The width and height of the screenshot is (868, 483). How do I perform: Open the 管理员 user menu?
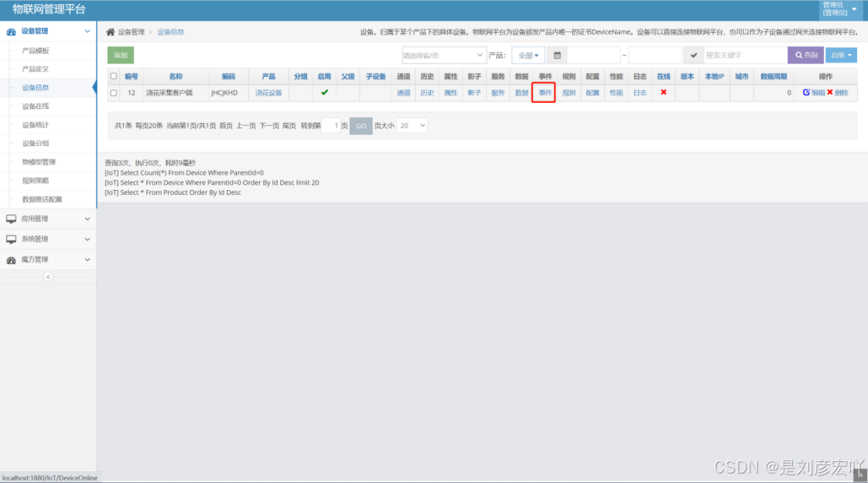click(x=839, y=9)
